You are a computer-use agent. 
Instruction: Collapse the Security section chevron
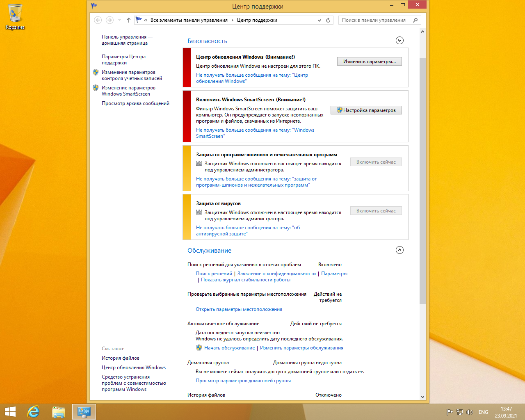pyautogui.click(x=399, y=40)
